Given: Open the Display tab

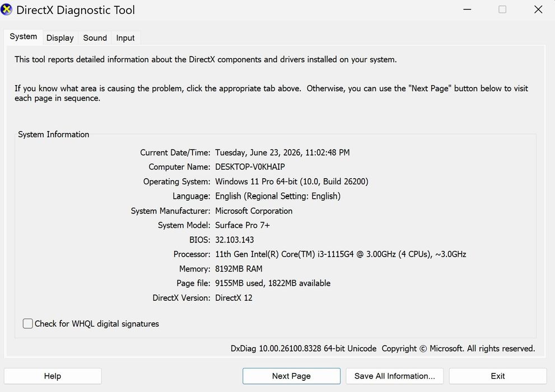Looking at the screenshot, I should (x=60, y=38).
